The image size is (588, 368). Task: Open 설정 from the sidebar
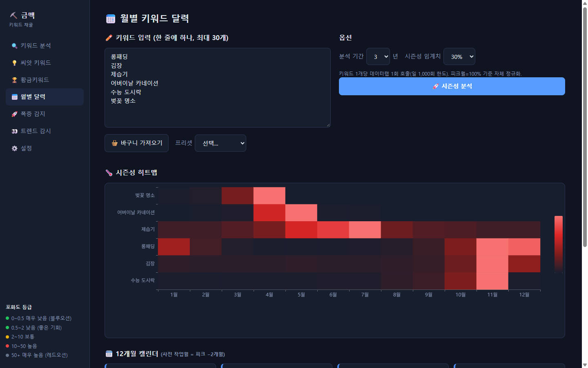(x=45, y=148)
